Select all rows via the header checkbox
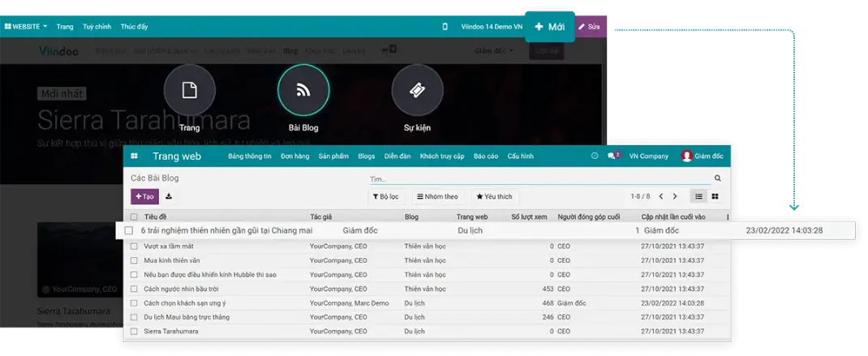Viewport: 868px width, 356px height. coord(134,217)
